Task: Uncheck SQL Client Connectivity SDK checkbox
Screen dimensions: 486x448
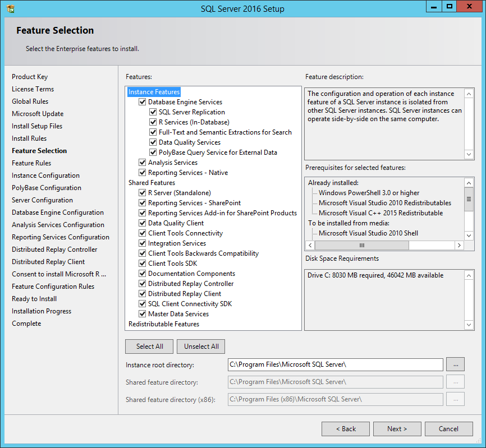Action: [143, 304]
